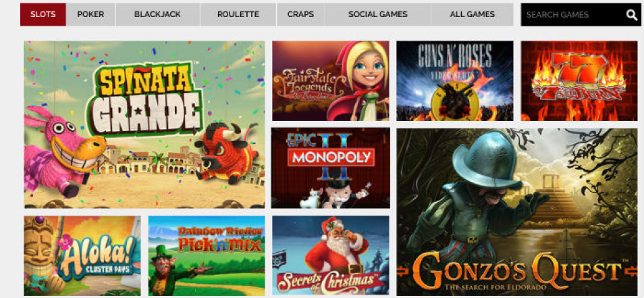Launch the Gonzo's Quest game tile

click(x=517, y=212)
